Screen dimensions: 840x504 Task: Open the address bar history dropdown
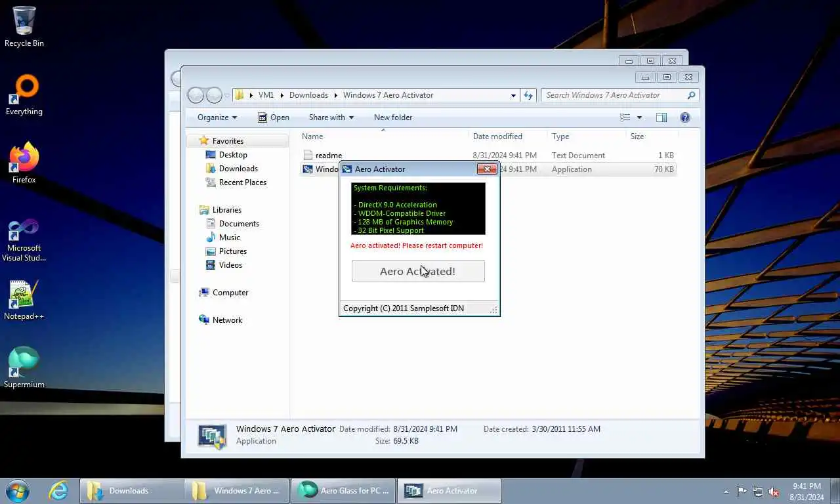[x=513, y=95]
